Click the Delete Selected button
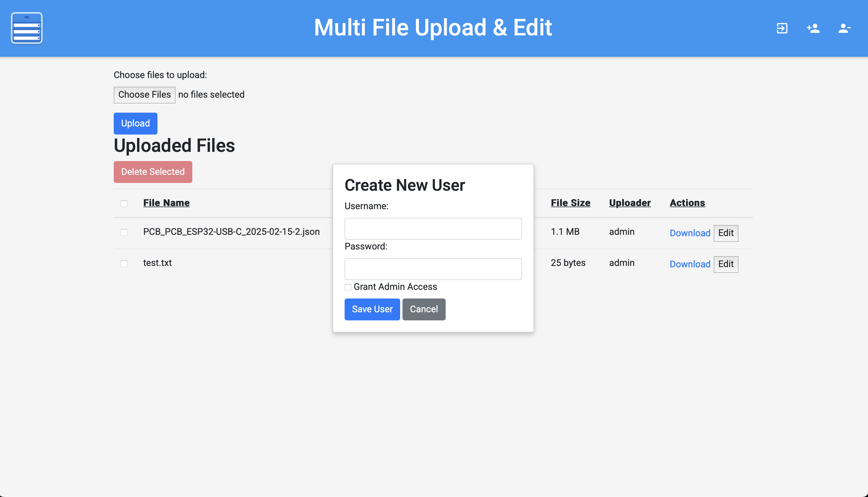868x497 pixels. click(x=153, y=172)
